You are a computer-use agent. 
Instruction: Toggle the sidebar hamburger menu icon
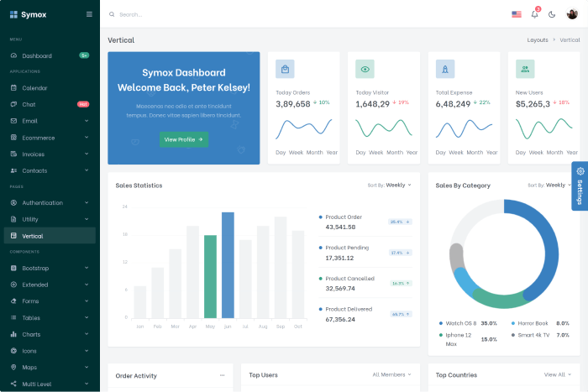click(89, 14)
